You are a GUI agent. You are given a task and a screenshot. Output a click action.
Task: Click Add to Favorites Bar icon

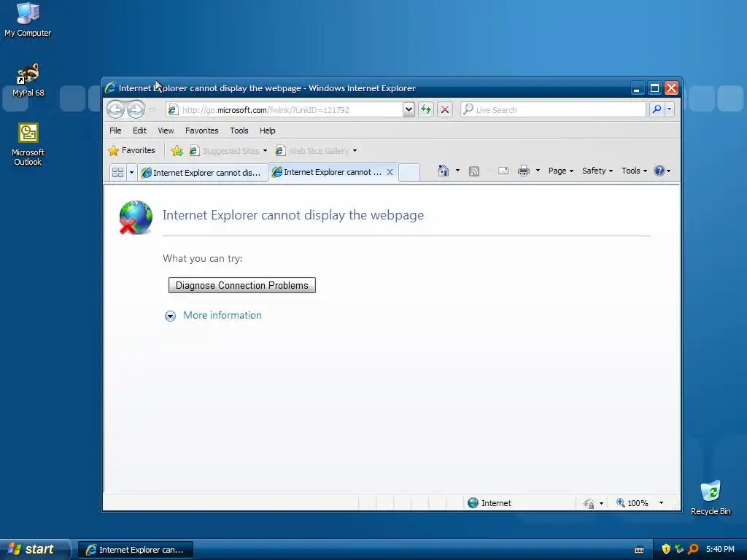tap(177, 151)
